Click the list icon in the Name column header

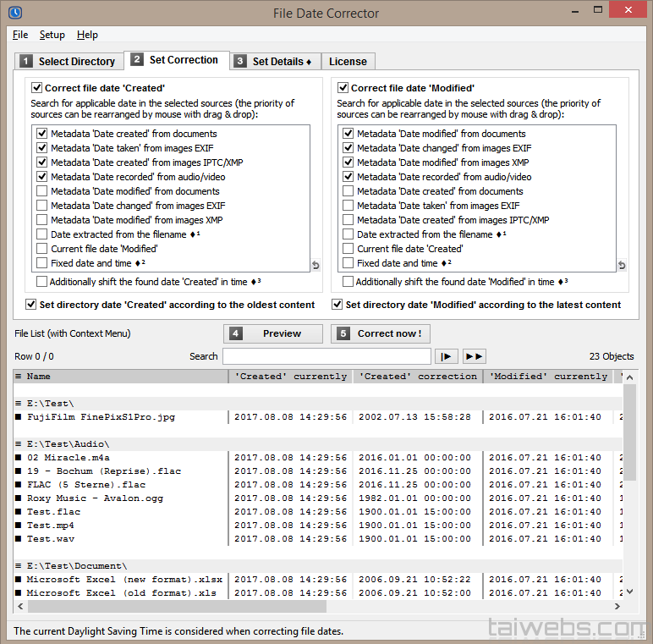[18, 377]
